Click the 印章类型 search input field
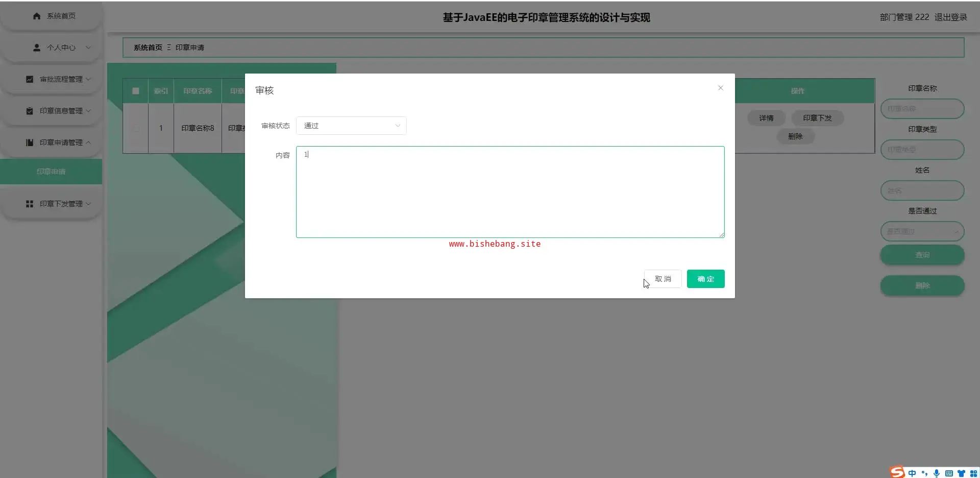This screenshot has height=478, width=980. (922, 150)
